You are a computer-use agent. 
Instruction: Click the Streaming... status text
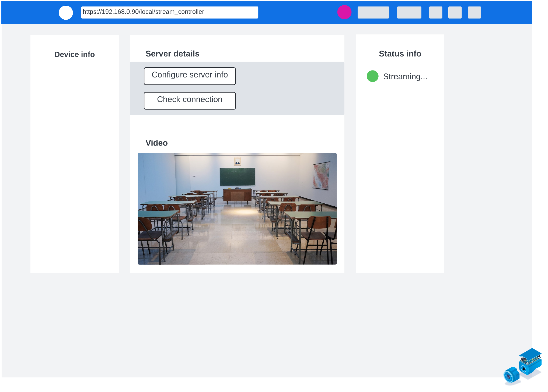[405, 76]
